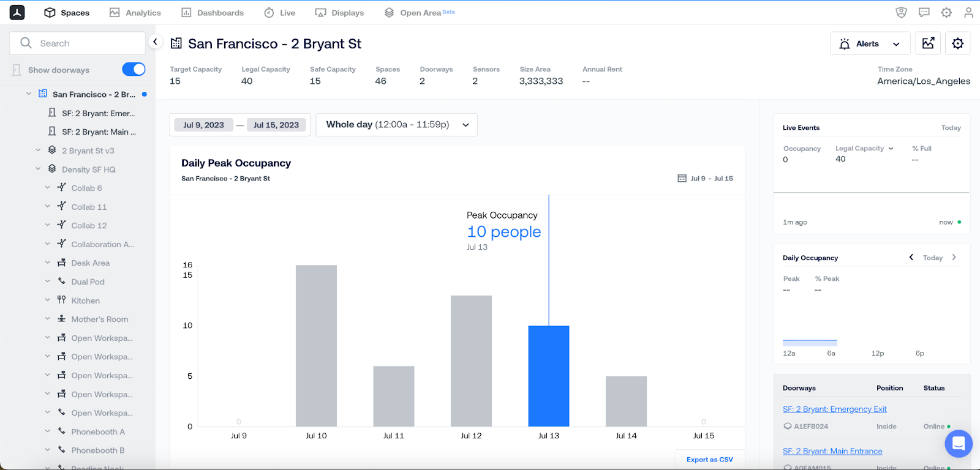The image size is (980, 470).
Task: Select Mother's Room in the tree
Action: pos(100,319)
